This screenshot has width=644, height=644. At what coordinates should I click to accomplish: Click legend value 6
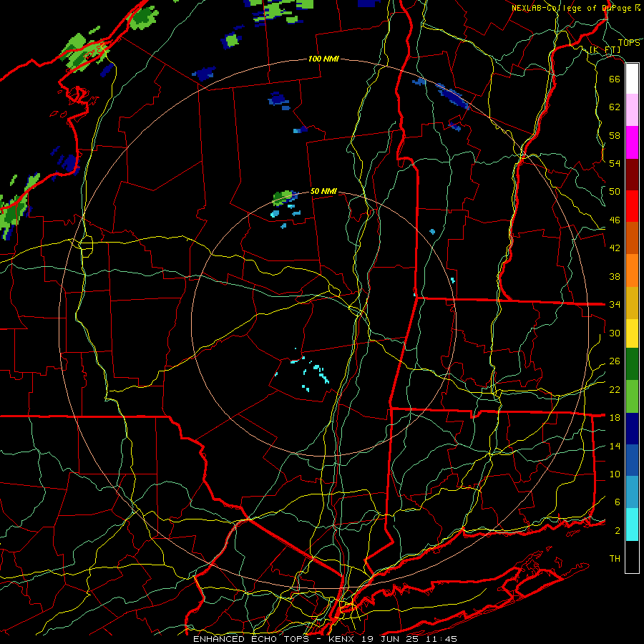tap(618, 502)
